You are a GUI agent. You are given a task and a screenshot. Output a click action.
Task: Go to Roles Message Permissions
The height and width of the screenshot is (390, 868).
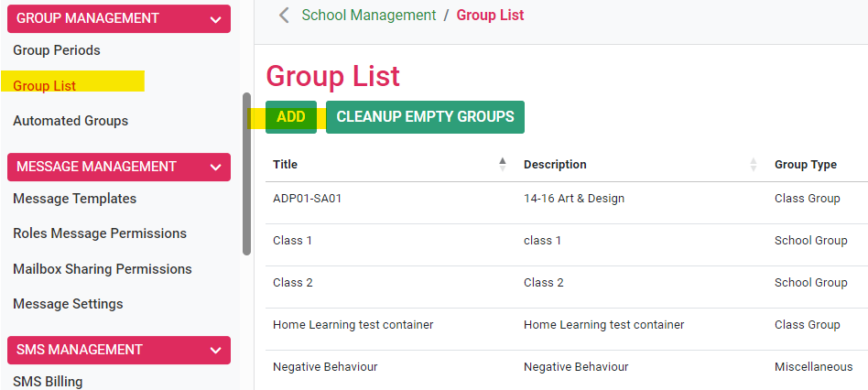100,233
